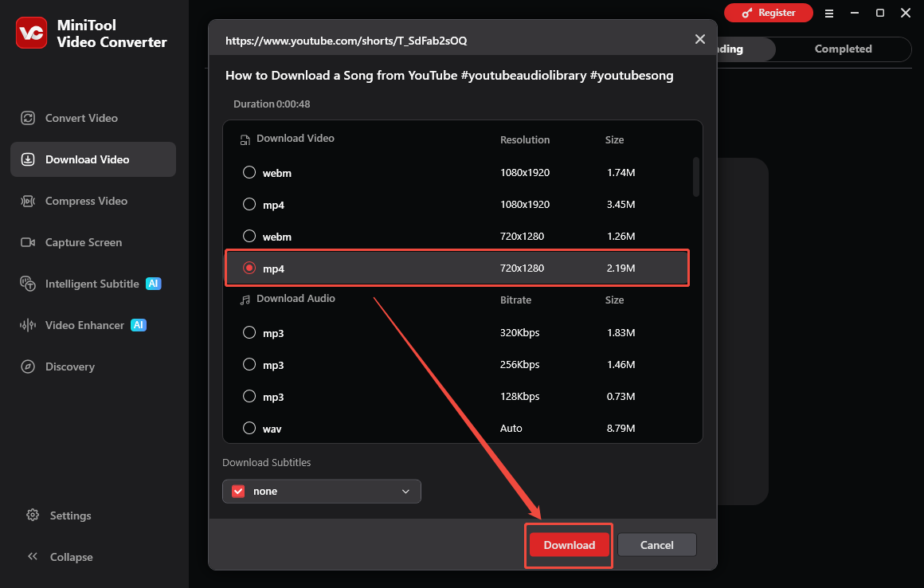Select the webm 720x1280 radio option
The height and width of the screenshot is (588, 924).
(249, 236)
